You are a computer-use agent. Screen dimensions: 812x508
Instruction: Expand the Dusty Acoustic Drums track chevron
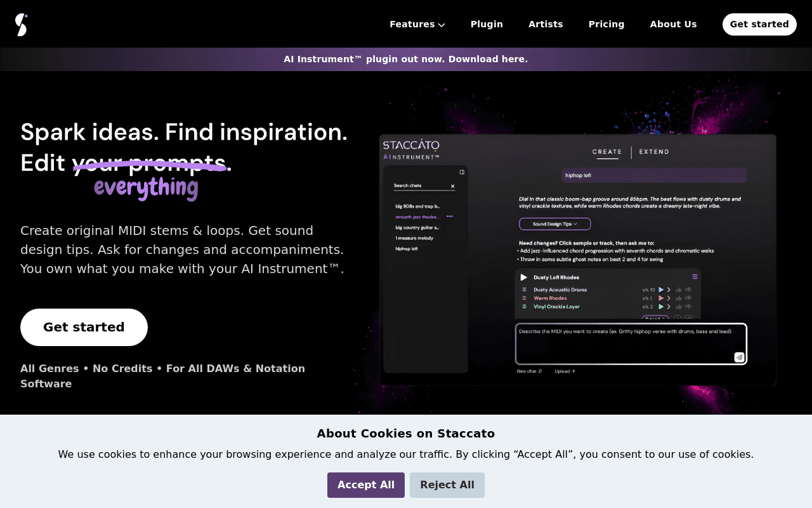tap(669, 290)
